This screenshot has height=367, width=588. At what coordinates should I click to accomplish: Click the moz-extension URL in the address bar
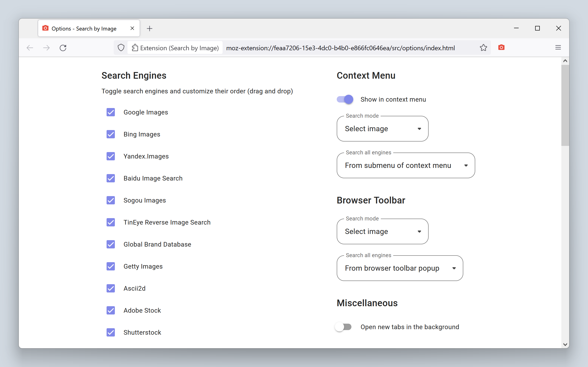click(340, 48)
